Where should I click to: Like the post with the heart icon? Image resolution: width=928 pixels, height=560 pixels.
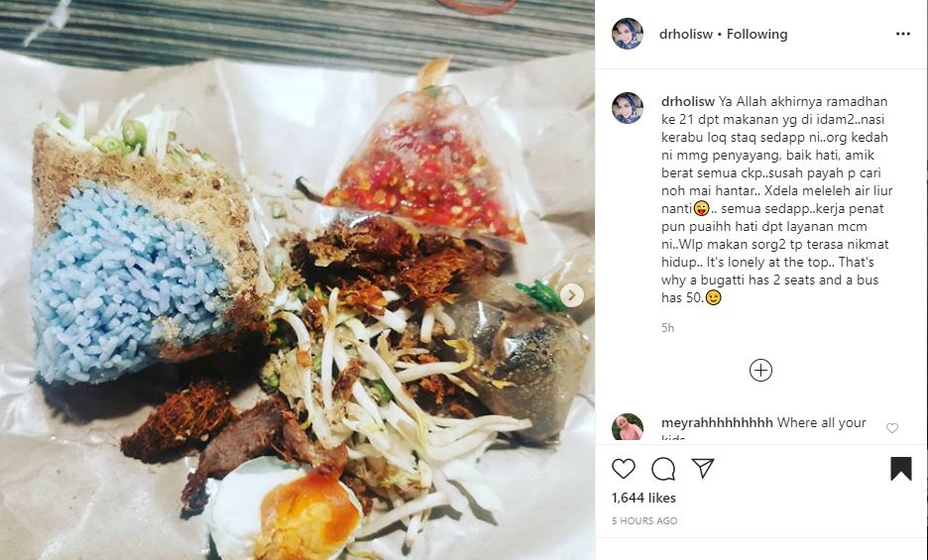click(x=624, y=469)
